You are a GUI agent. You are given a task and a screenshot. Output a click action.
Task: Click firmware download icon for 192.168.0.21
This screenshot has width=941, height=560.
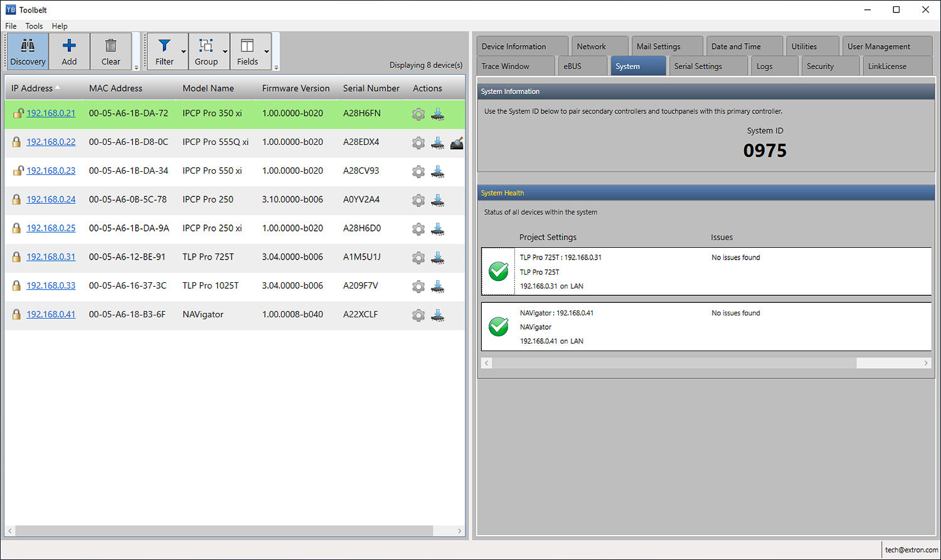coord(438,114)
